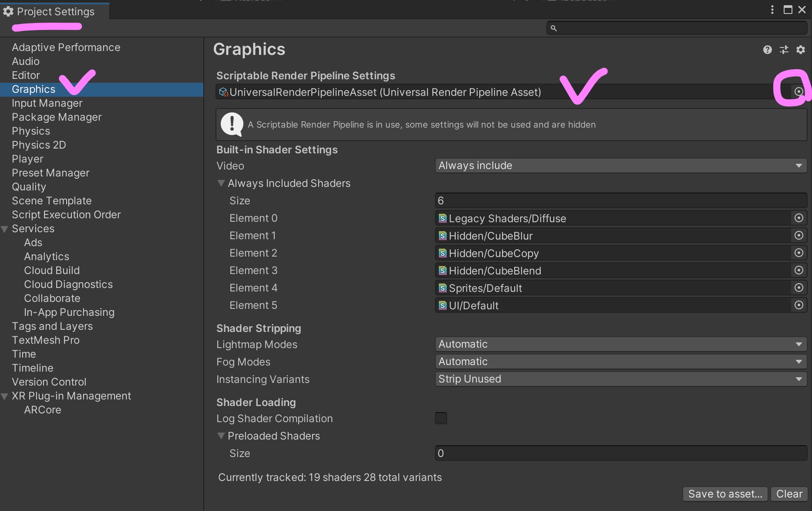Open the window kebab options menu
Screen dimensions: 812x511
point(772,10)
